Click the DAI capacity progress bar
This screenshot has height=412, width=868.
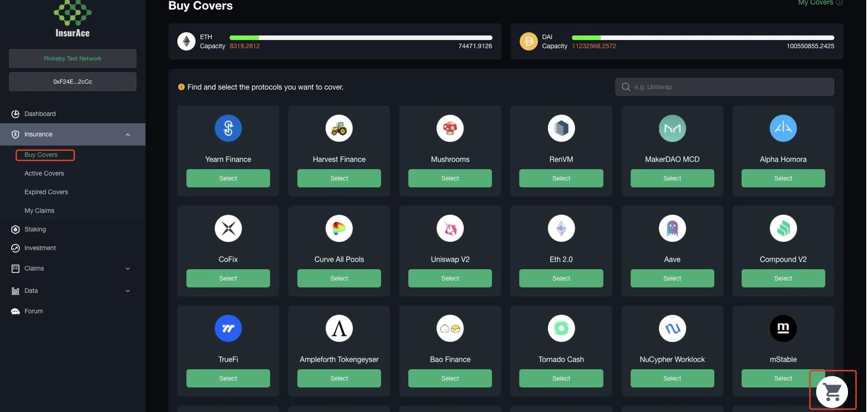tap(703, 38)
